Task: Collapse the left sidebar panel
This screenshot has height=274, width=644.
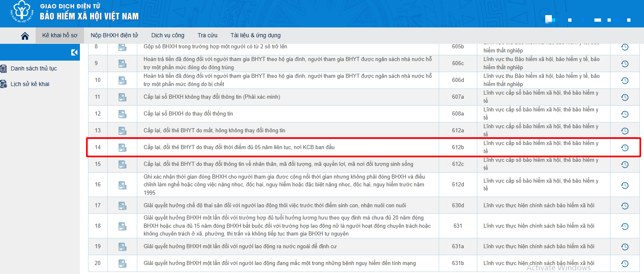Action: click(x=74, y=52)
